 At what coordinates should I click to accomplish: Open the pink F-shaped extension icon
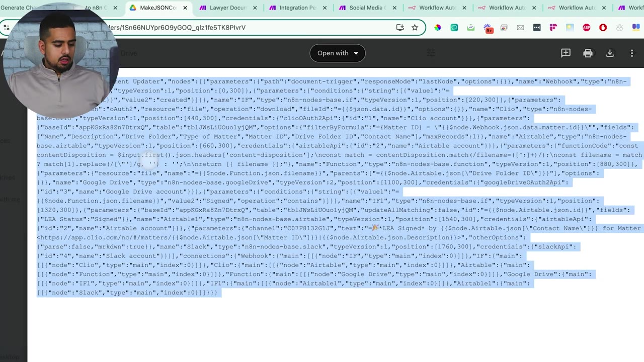(x=553, y=28)
